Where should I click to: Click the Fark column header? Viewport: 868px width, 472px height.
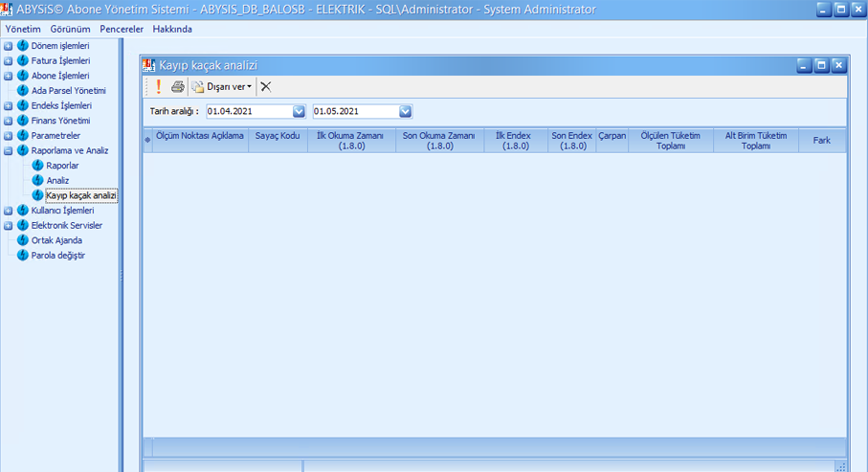(x=821, y=141)
